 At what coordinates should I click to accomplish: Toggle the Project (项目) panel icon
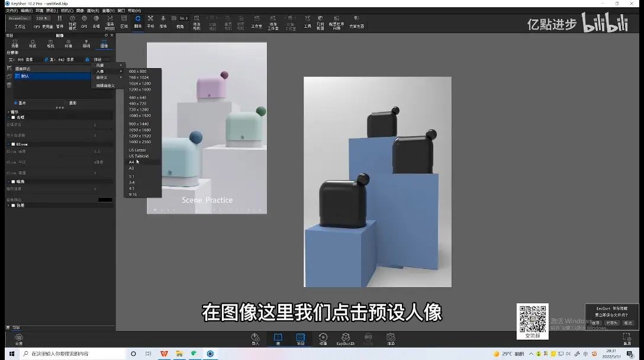click(x=301, y=339)
